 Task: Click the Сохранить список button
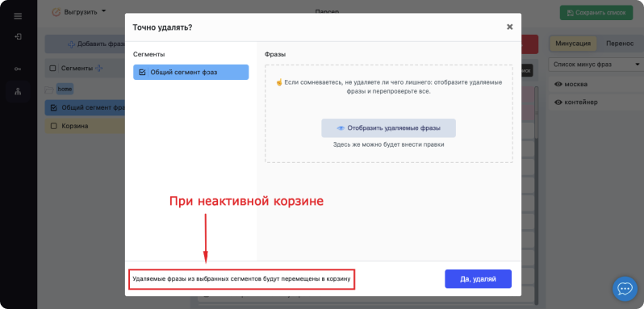596,13
